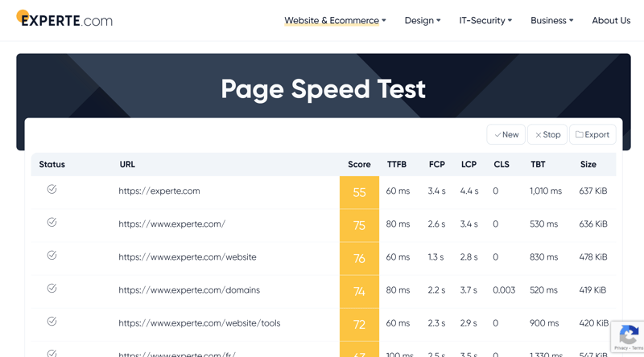Click the 419 KiB size value

[592, 290]
